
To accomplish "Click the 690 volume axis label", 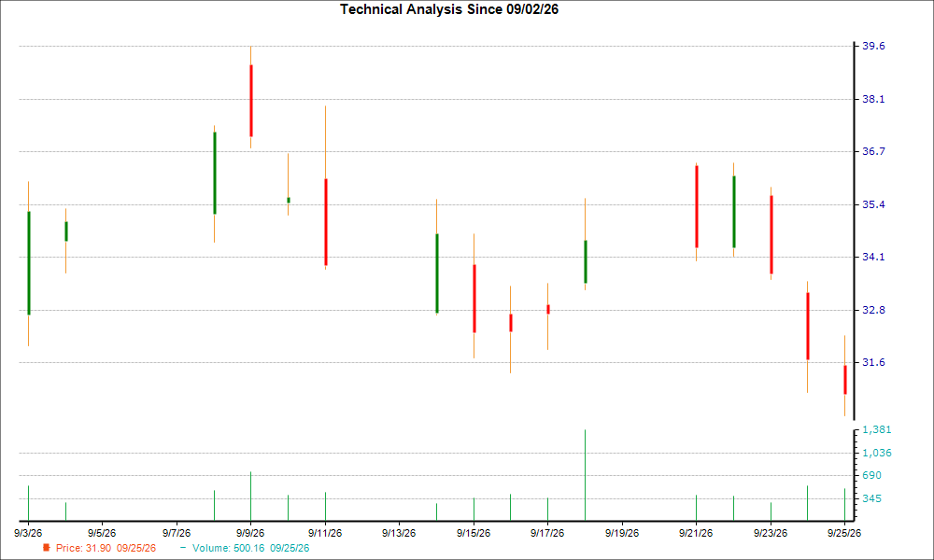I will [872, 475].
